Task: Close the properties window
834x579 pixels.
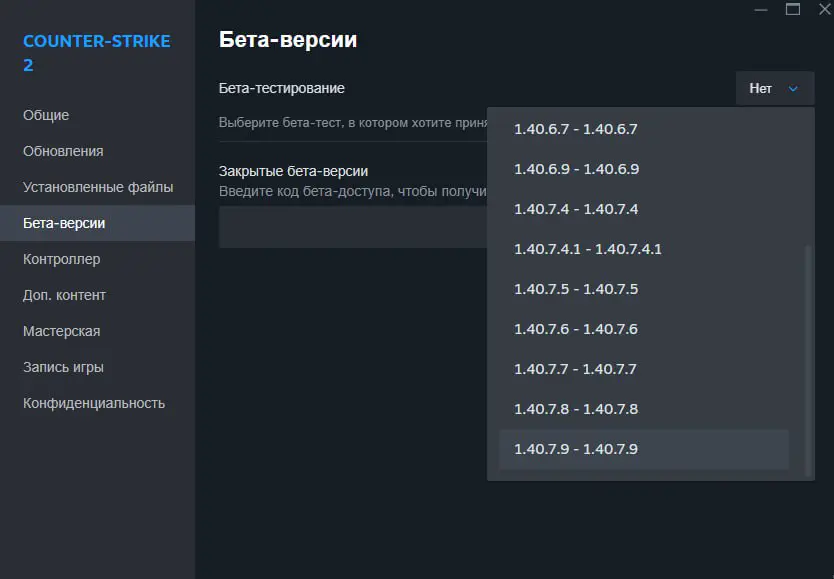Action: [824, 9]
